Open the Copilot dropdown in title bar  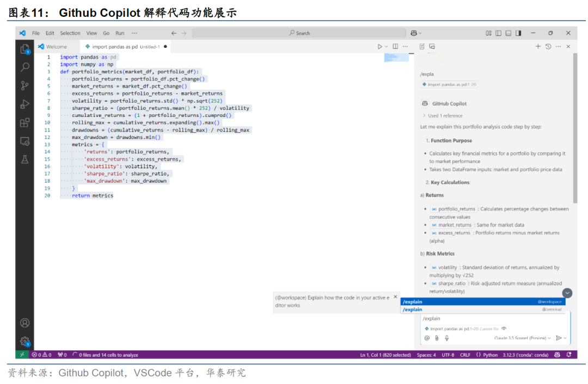point(416,33)
